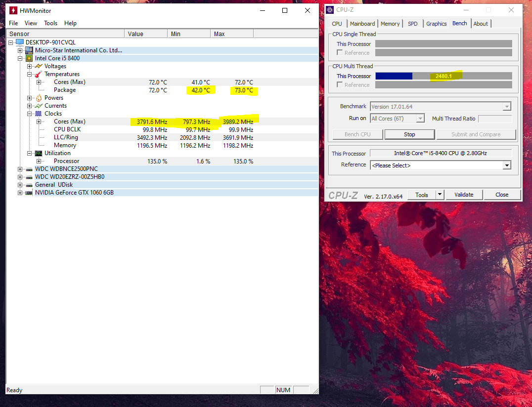This screenshot has height=407, width=532.
Task: Click the HWMonitor title bar app icon
Action: 13,10
